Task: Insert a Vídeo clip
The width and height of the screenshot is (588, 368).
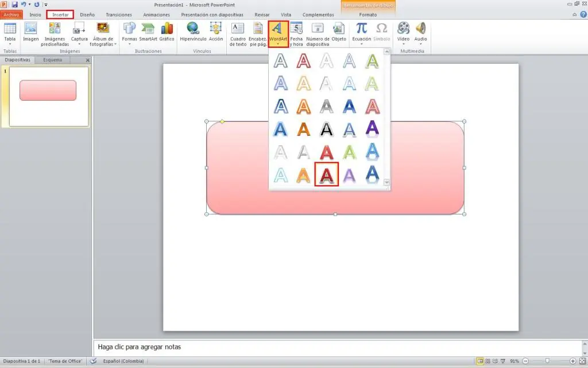Action: coord(403,33)
